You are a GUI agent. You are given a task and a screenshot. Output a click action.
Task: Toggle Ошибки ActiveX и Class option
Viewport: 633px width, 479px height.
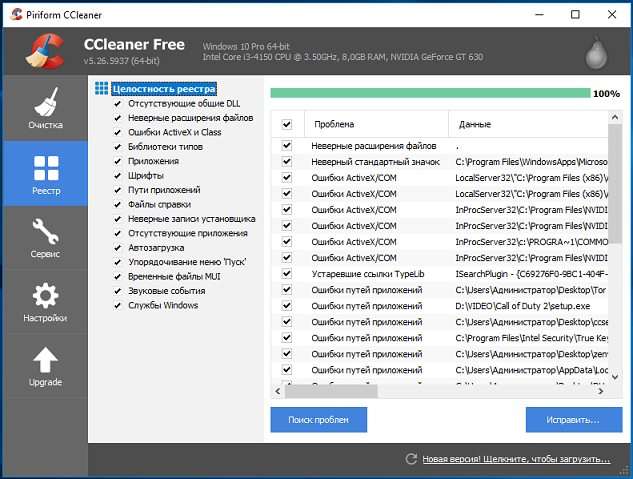(117, 132)
